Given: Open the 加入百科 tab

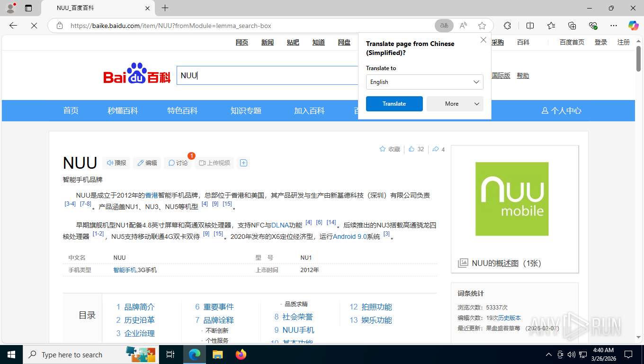Looking at the screenshot, I should pyautogui.click(x=309, y=110).
